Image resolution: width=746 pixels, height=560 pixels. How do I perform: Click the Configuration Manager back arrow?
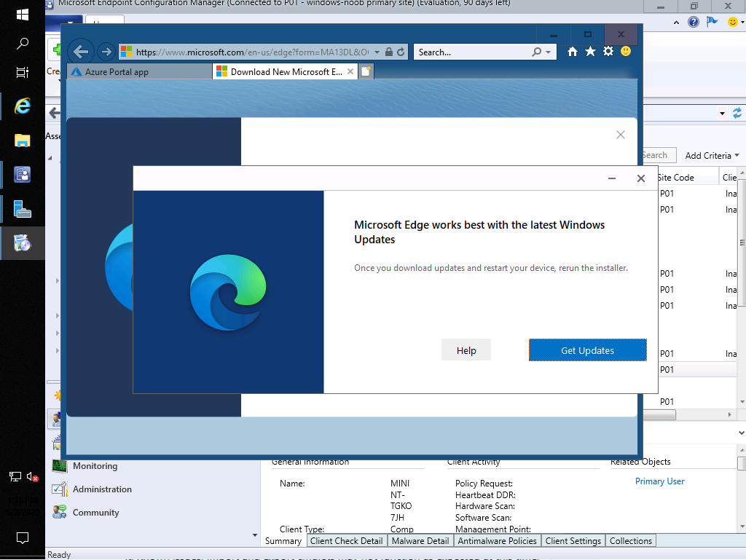[x=55, y=113]
